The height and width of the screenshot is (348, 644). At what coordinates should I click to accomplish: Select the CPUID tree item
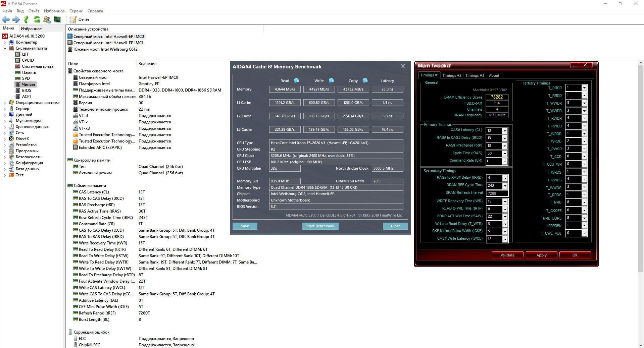click(28, 60)
